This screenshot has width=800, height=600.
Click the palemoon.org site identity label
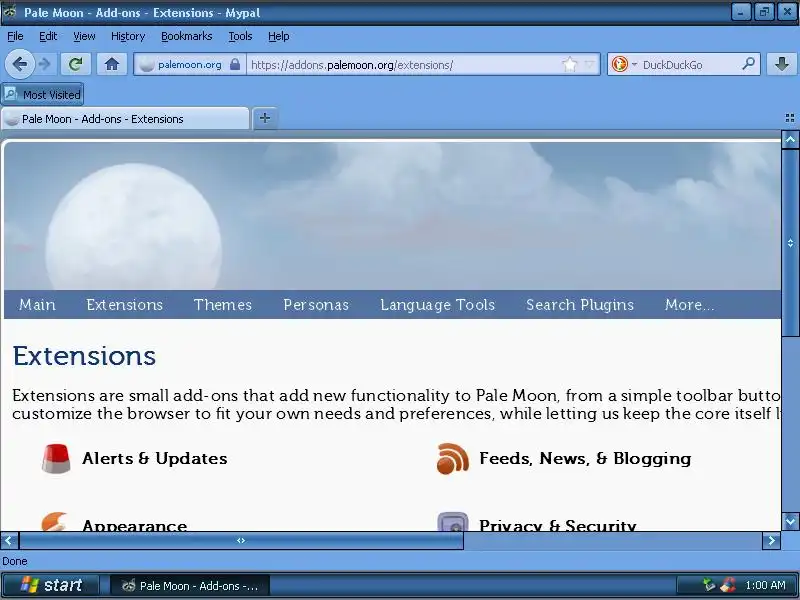tap(190, 65)
